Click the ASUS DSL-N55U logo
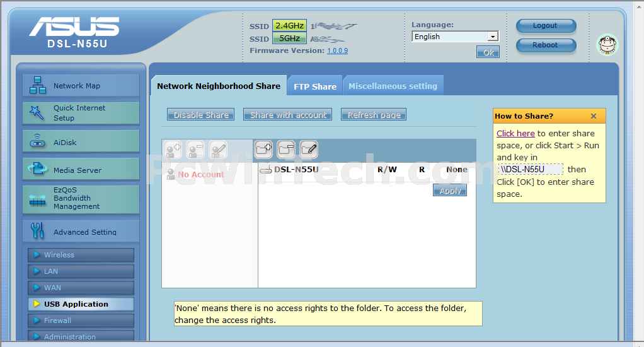The height and width of the screenshot is (347, 644). click(74, 32)
